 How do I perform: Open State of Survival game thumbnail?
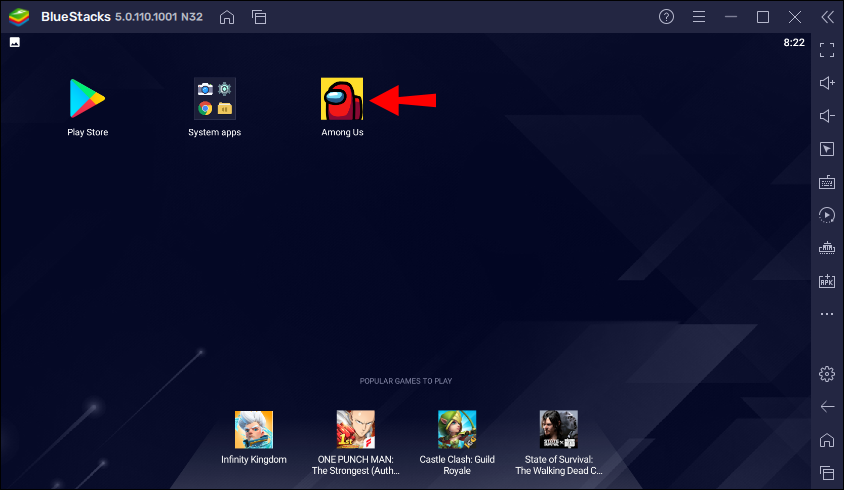pos(559,430)
